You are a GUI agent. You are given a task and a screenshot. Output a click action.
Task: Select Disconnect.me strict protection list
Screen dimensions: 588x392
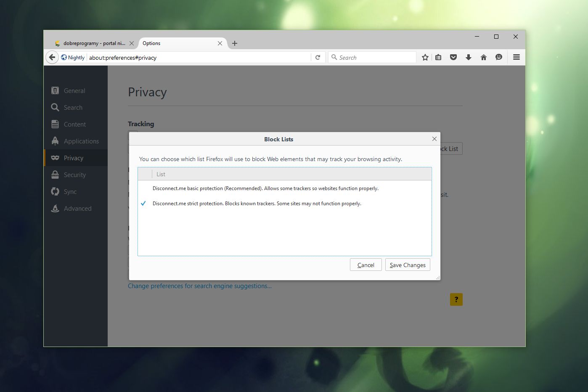tap(285, 204)
